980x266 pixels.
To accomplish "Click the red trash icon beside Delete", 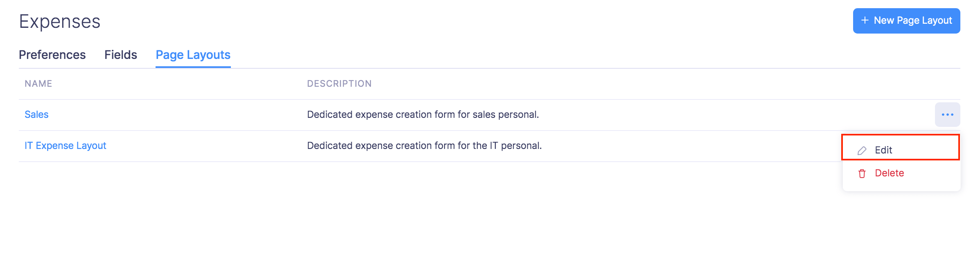I will point(862,174).
